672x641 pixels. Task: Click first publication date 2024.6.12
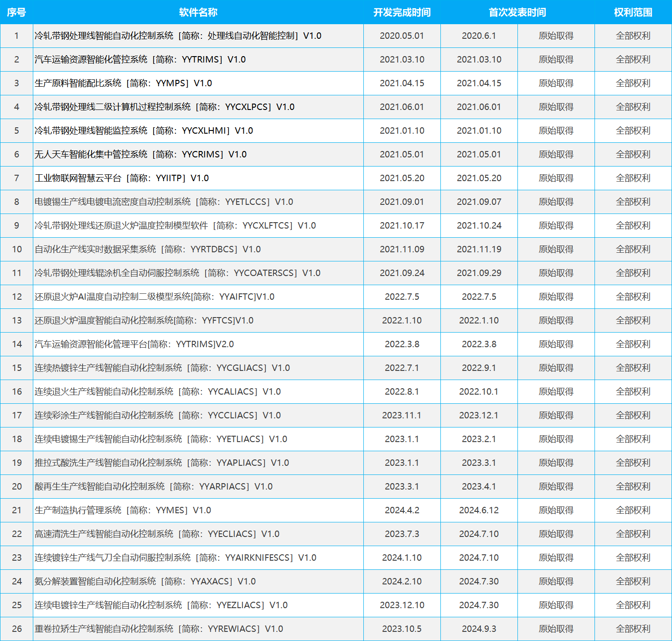479,511
